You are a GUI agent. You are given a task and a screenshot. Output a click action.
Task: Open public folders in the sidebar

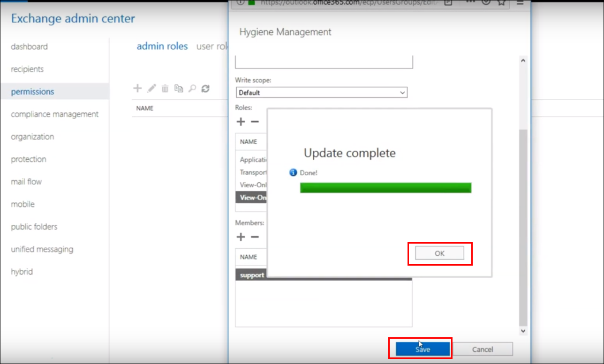[x=34, y=226]
